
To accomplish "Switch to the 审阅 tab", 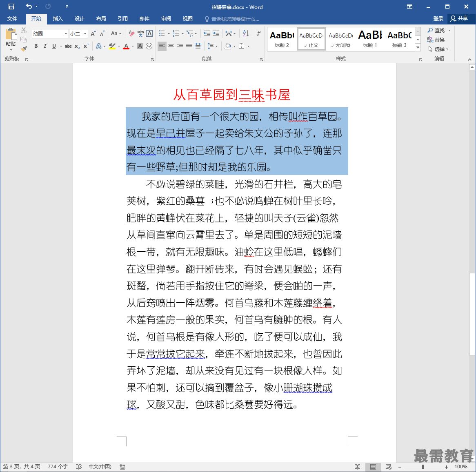I will tap(166, 19).
